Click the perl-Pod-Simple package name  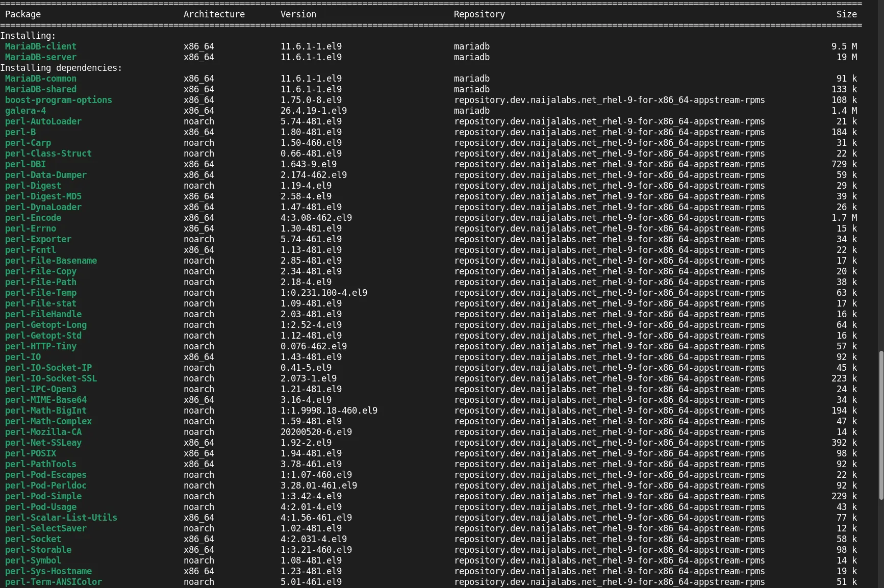tap(43, 496)
